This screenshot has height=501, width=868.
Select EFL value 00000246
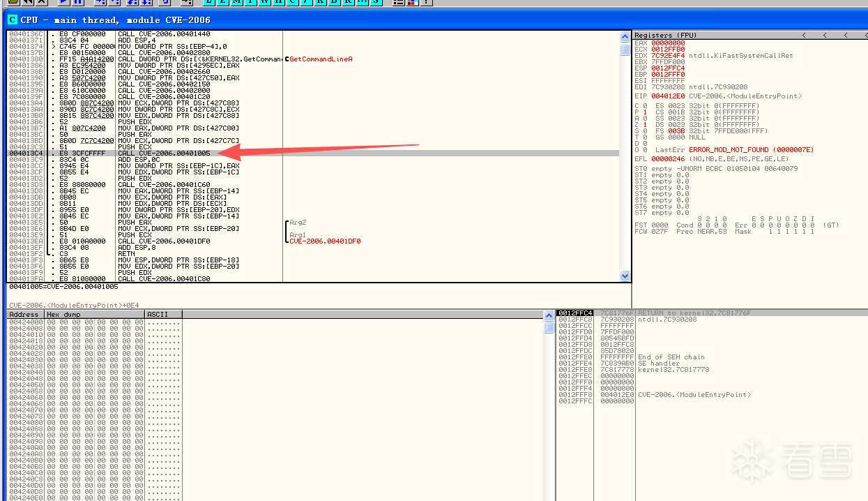click(x=668, y=159)
